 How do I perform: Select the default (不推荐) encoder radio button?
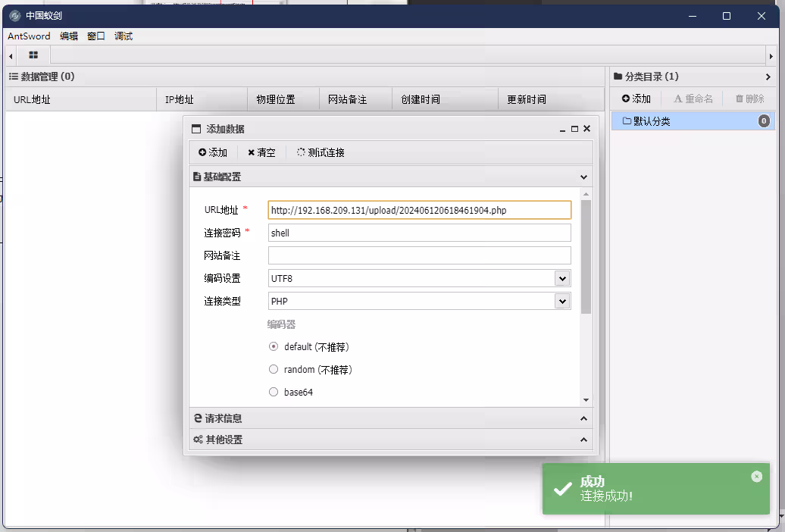273,346
